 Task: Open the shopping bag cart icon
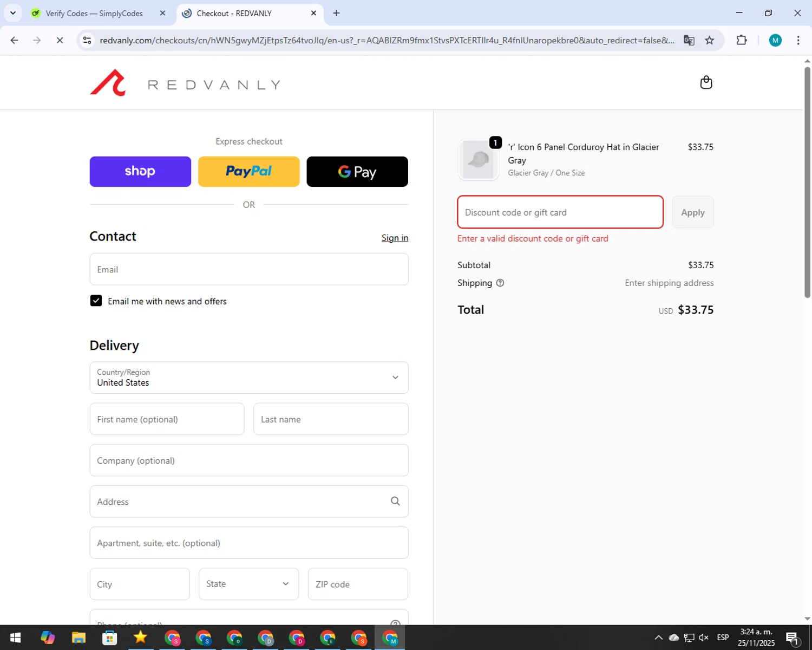point(706,82)
